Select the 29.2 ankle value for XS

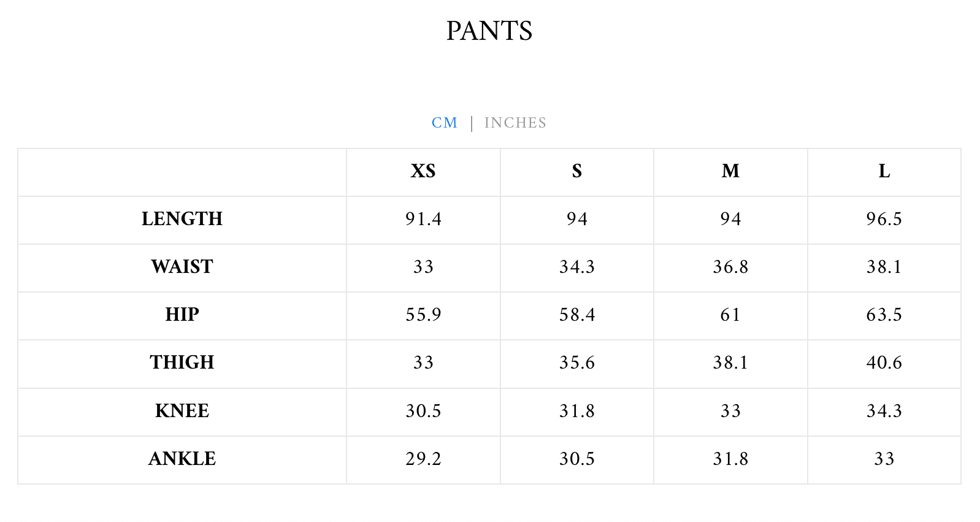coord(423,459)
